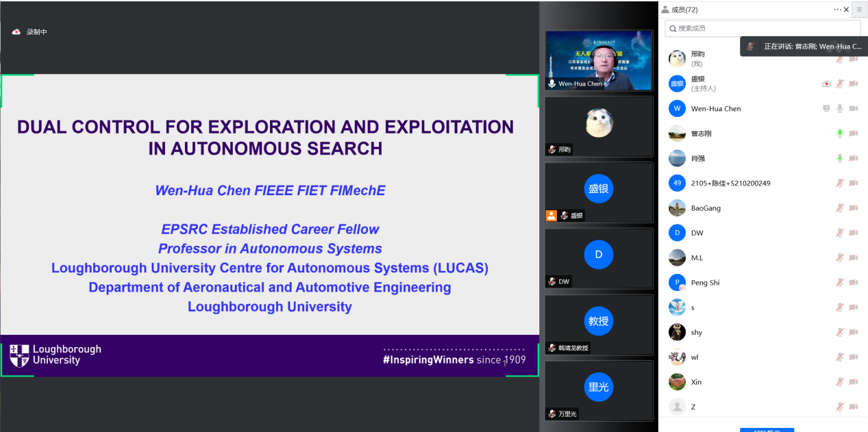The width and height of the screenshot is (868, 432).
Task: Select Xin in the members list
Action: click(x=696, y=382)
